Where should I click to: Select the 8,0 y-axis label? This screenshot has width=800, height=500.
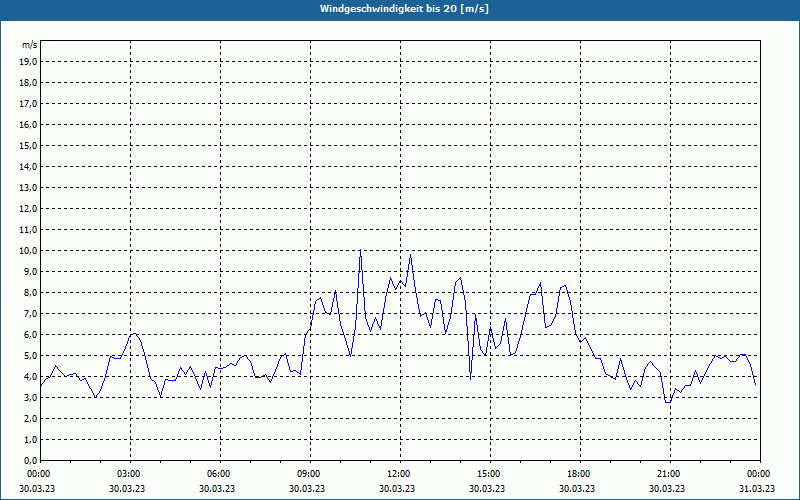tap(31, 293)
